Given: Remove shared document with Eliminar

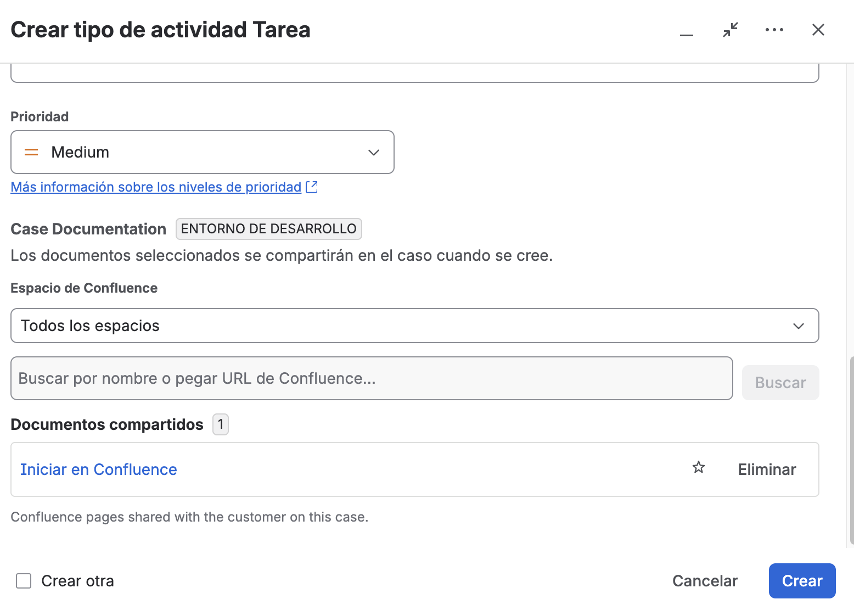Looking at the screenshot, I should 767,469.
